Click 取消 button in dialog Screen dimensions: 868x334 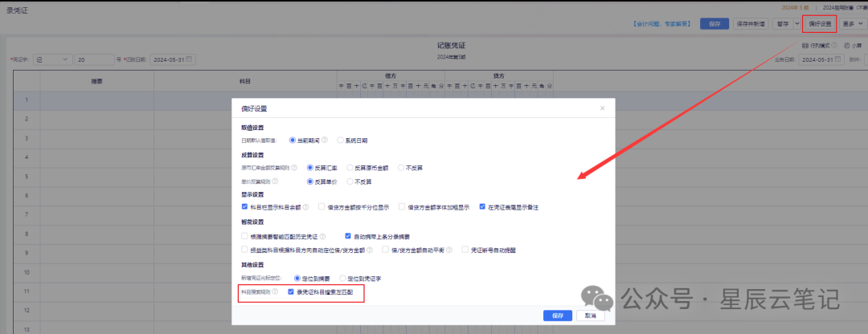(x=590, y=316)
